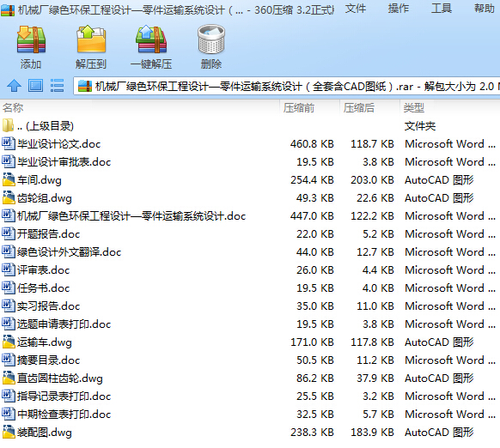Select file name 摘要目录.doc

(48, 360)
